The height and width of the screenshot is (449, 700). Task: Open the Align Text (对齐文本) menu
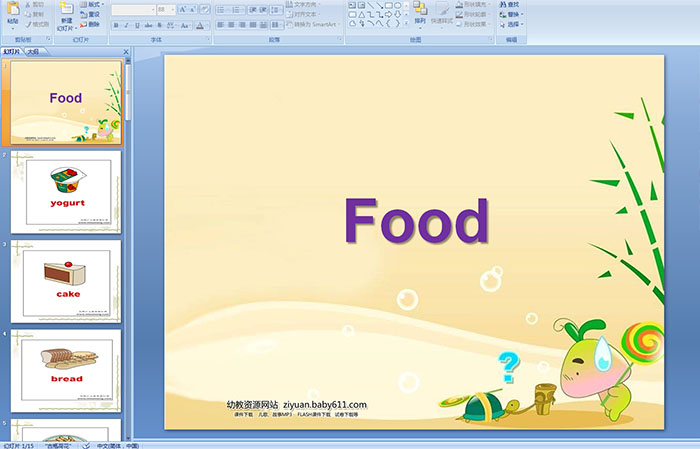point(304,14)
